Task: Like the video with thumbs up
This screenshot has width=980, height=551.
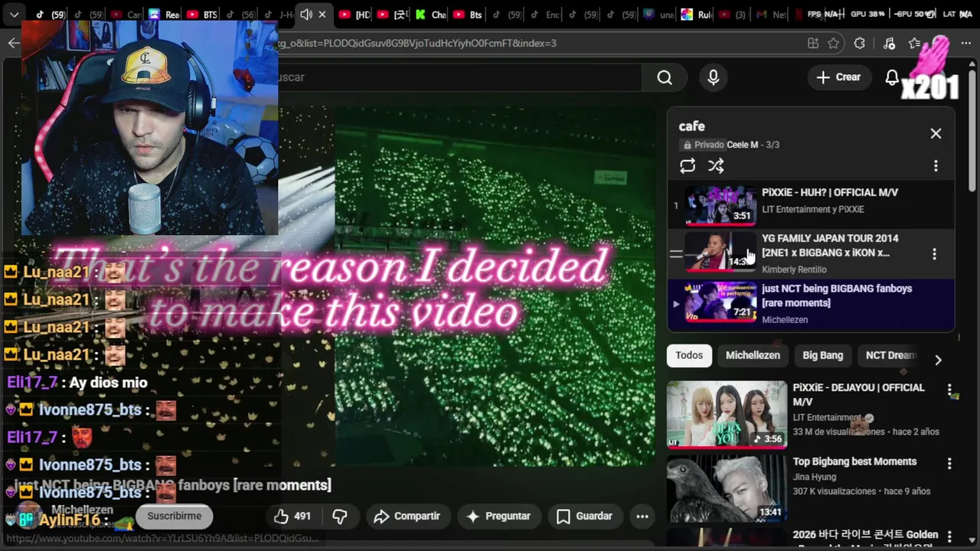Action: tap(292, 517)
